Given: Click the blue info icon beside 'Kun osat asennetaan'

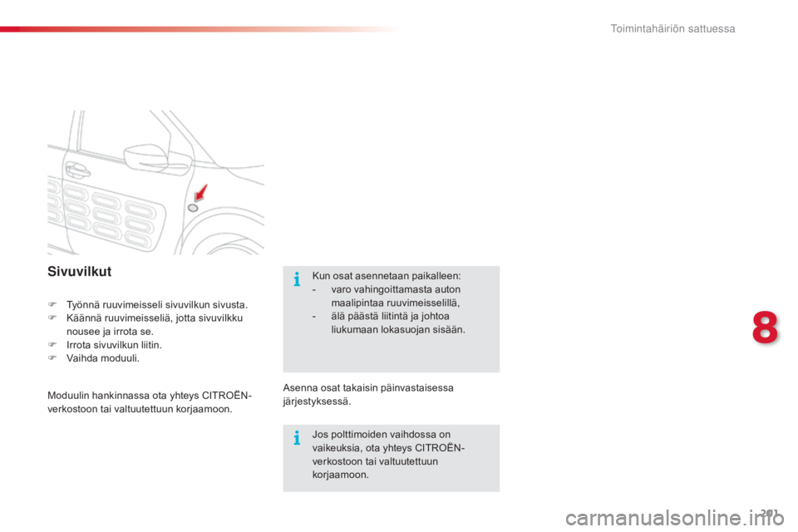Looking at the screenshot, I should point(297,279).
